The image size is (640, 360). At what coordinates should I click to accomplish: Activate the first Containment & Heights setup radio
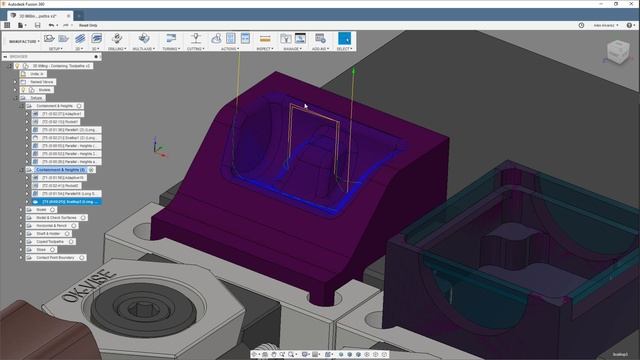(79, 106)
